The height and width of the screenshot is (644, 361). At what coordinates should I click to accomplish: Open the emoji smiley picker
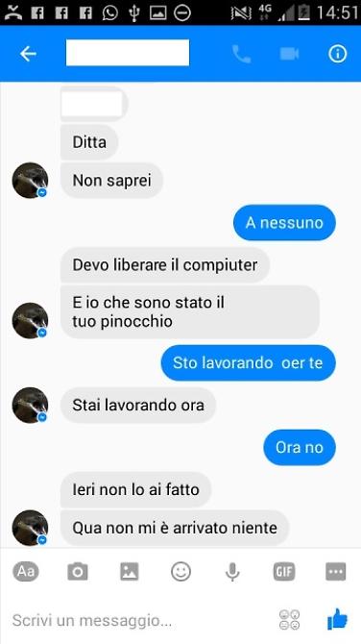pyautogui.click(x=180, y=571)
